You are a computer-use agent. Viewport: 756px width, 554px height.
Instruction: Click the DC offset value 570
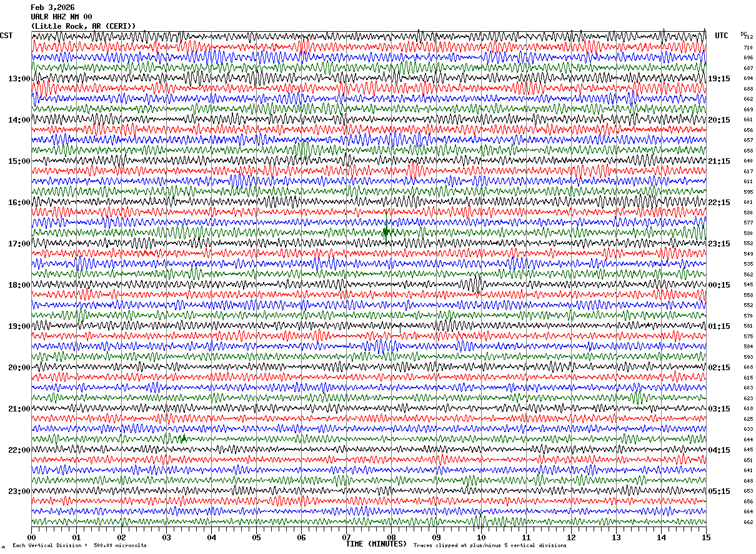coord(749,316)
